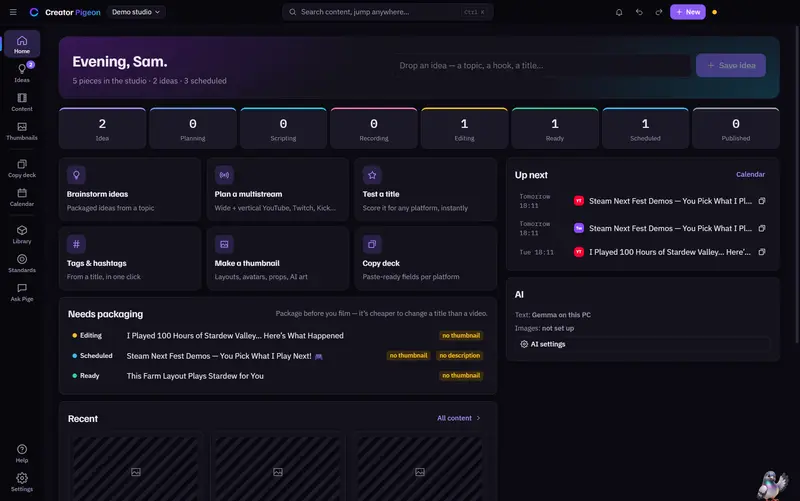Click the page vertical scrollbar
The height and width of the screenshot is (501, 800).
797,184
